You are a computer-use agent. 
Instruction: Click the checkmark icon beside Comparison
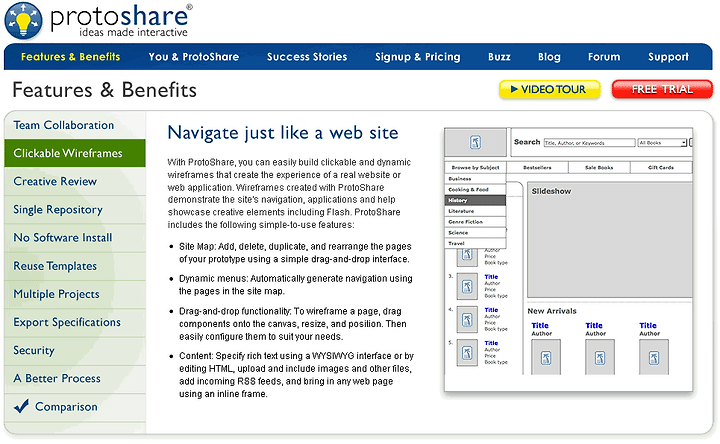tap(21, 406)
